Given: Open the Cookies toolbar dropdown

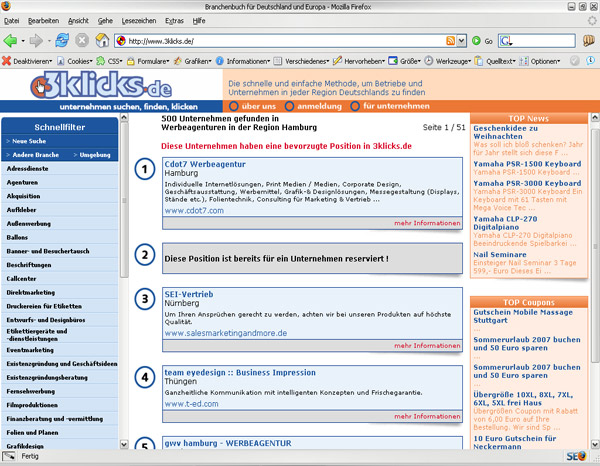Looking at the screenshot, I should click(84, 61).
